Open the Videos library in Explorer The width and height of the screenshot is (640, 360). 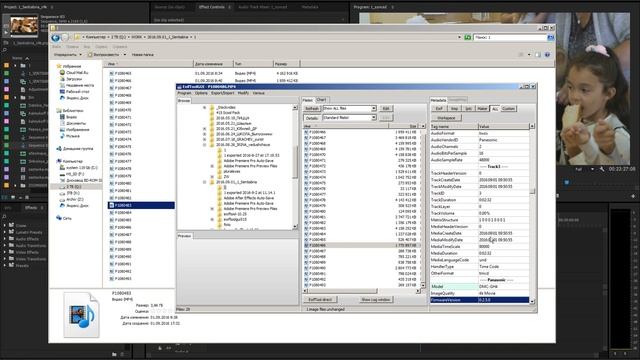click(68, 117)
